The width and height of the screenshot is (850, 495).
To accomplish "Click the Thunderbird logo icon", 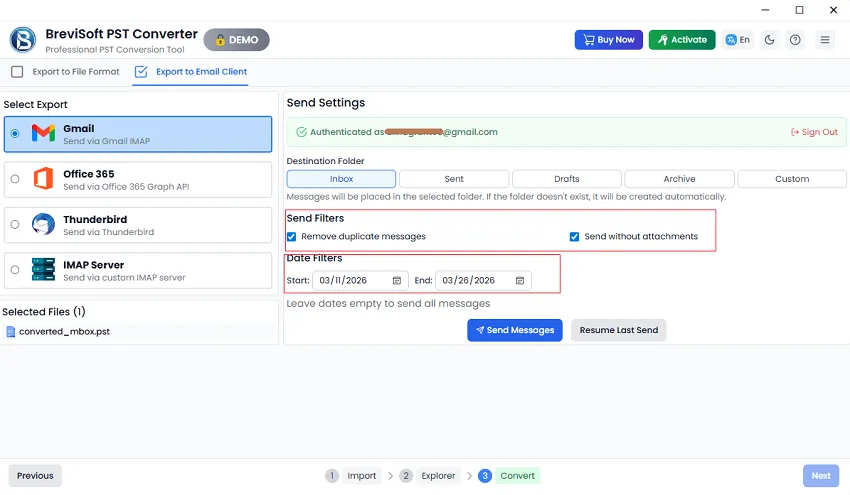I will coord(43,224).
